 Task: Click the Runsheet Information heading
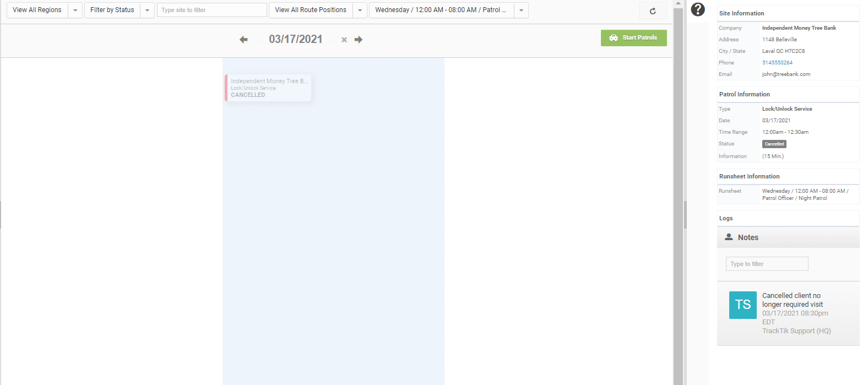749,176
